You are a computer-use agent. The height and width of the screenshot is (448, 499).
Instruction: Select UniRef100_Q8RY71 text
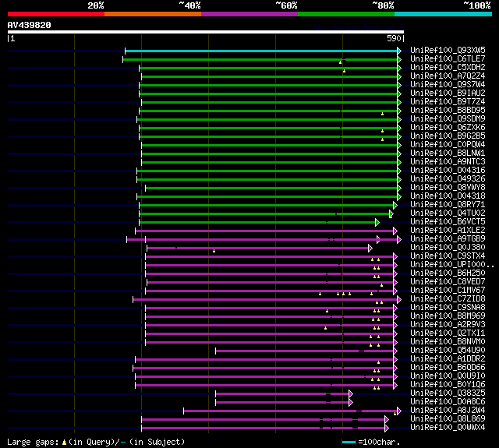click(448, 205)
